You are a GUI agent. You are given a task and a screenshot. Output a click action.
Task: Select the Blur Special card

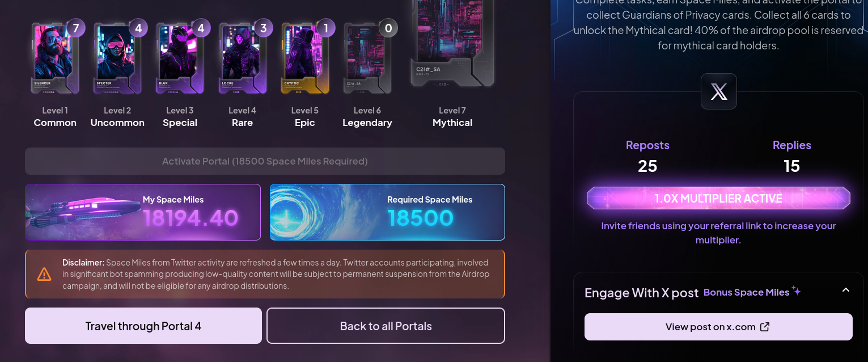(x=179, y=60)
